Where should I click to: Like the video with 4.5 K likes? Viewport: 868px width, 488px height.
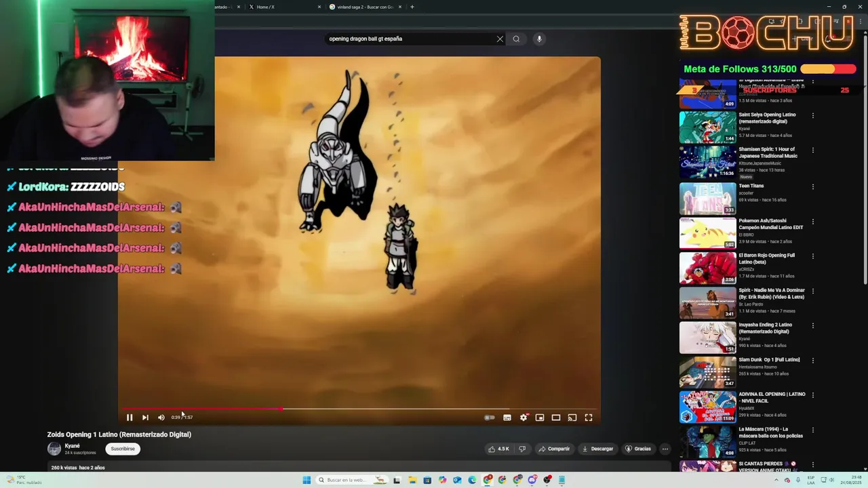pos(498,449)
